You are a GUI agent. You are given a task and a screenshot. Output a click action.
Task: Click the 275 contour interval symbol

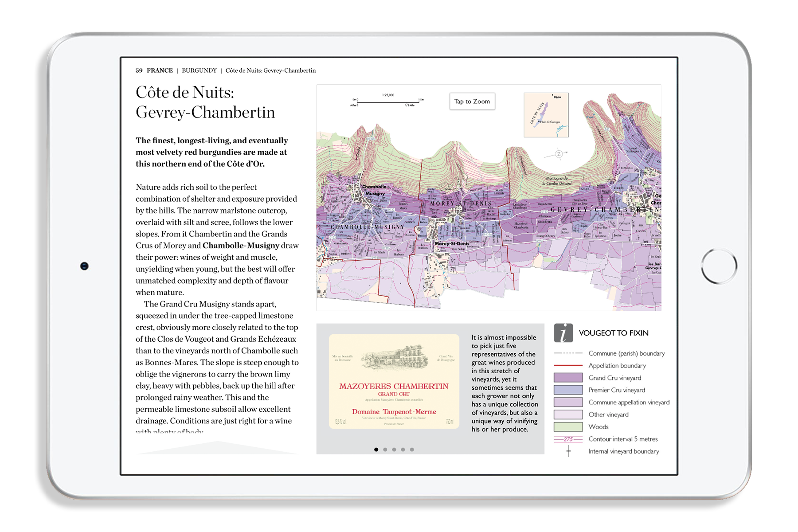(x=568, y=439)
